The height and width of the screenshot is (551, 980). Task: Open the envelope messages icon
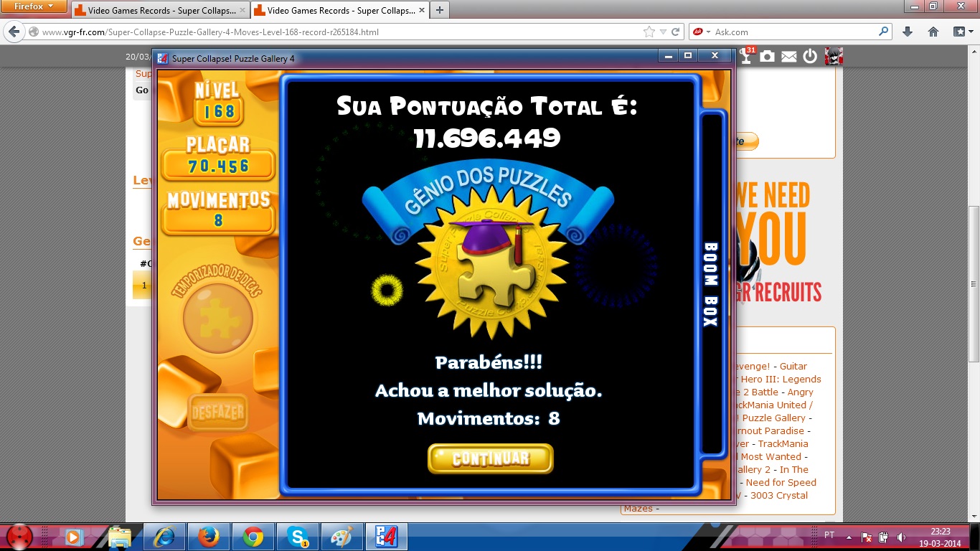pos(789,57)
